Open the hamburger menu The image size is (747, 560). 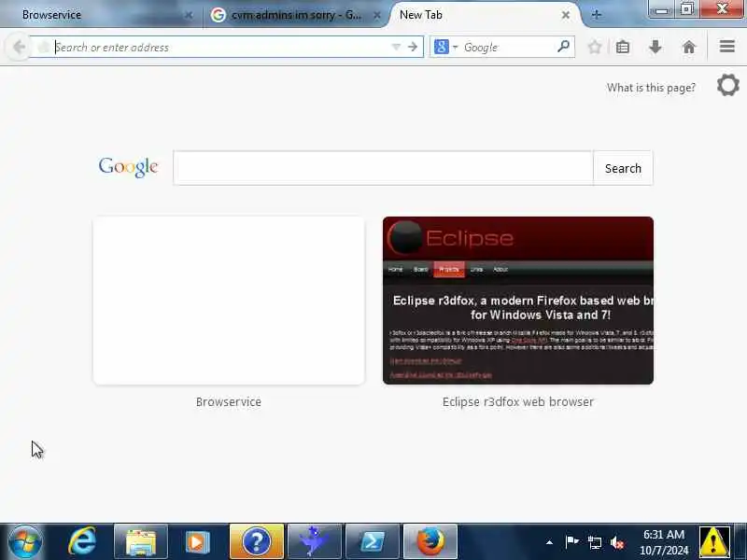tap(727, 47)
